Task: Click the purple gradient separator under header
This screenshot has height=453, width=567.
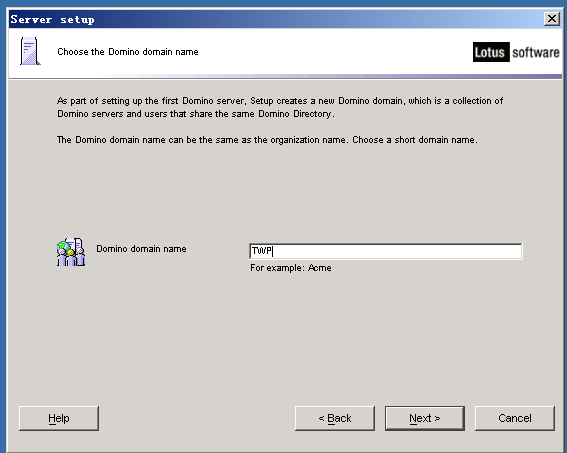Action: click(x=286, y=76)
